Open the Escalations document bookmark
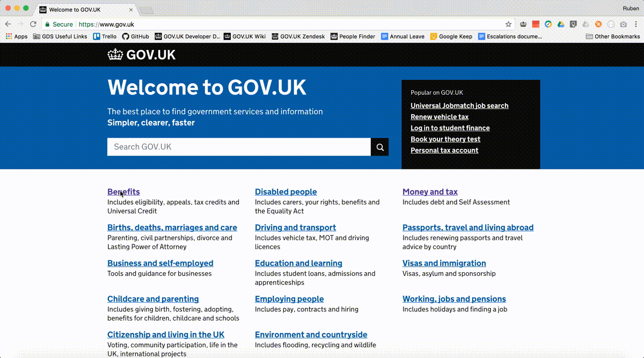Screen dimensions: 644x358 point(510,36)
